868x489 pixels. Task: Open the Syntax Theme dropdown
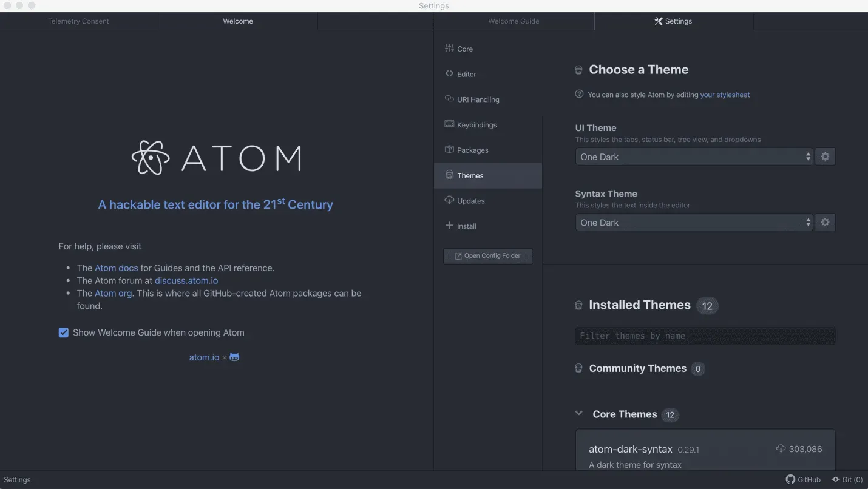point(694,222)
